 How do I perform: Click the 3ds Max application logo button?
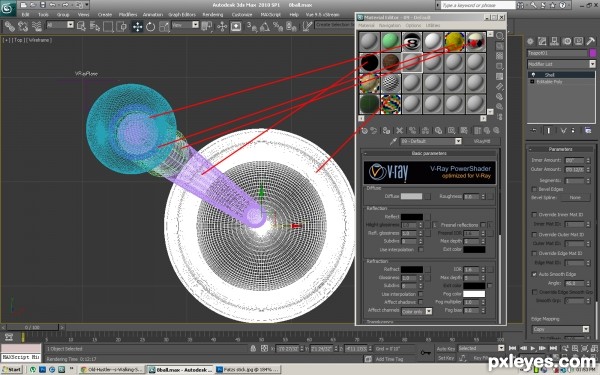pos(7,9)
